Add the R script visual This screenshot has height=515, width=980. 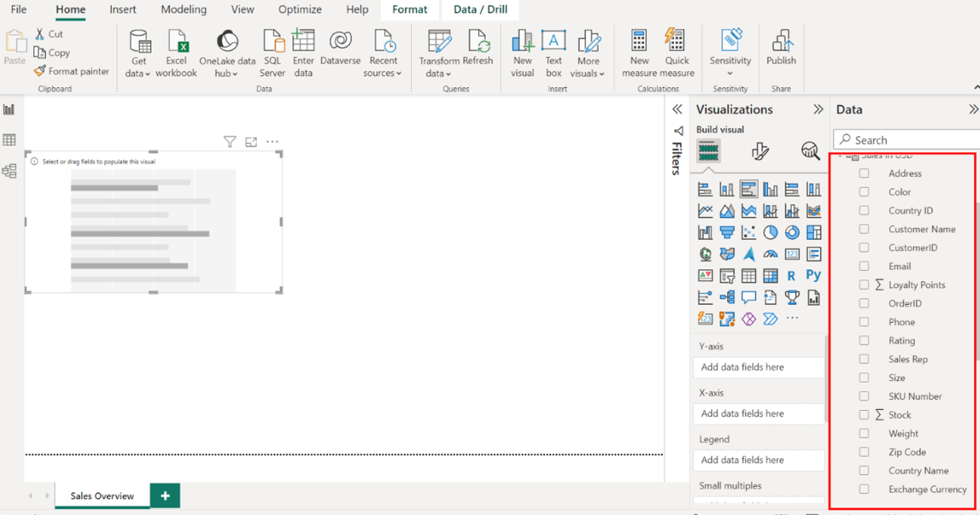pyautogui.click(x=791, y=275)
